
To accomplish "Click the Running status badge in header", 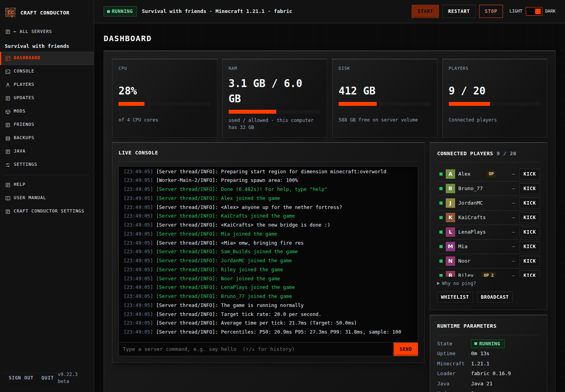I will click(120, 11).
